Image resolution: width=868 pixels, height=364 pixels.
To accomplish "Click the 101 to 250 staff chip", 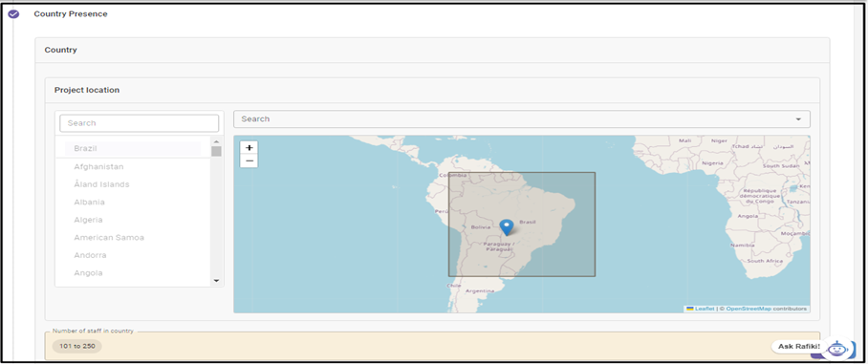I will tap(76, 346).
